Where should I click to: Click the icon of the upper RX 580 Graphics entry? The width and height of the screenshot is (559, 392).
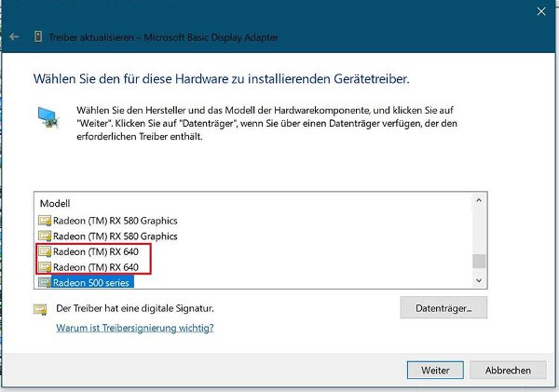44,221
